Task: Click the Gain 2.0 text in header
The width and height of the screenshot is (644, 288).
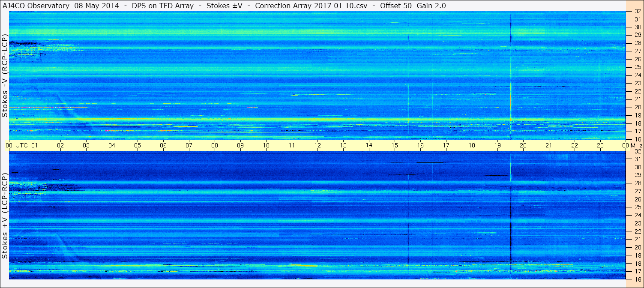Action: tap(431, 6)
